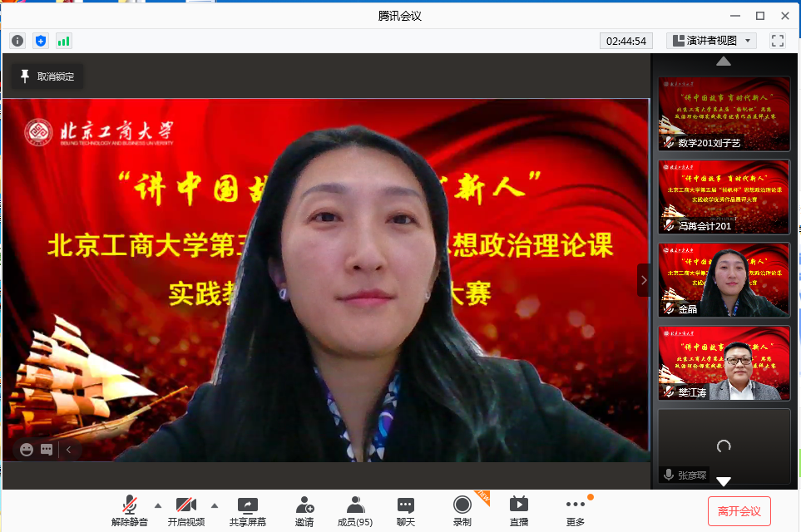Expand audio options arrow beside 解除静音
This screenshot has width=801, height=532.
click(158, 505)
